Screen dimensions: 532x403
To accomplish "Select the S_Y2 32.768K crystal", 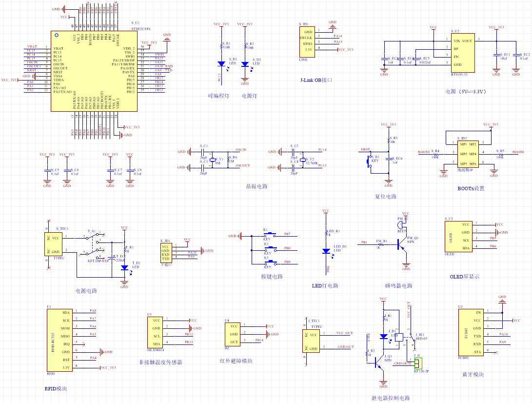I will pyautogui.click(x=303, y=160).
